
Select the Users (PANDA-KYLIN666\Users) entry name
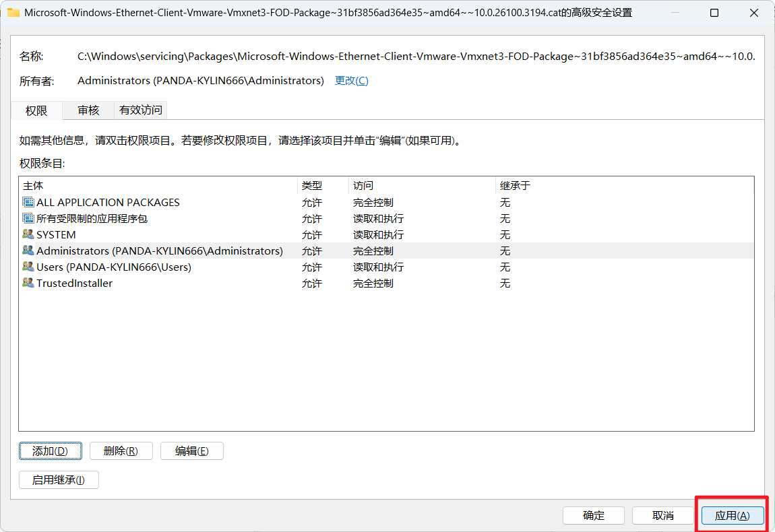[x=114, y=267]
